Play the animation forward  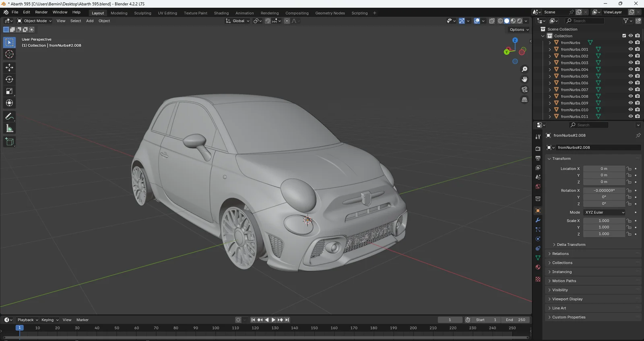click(274, 320)
